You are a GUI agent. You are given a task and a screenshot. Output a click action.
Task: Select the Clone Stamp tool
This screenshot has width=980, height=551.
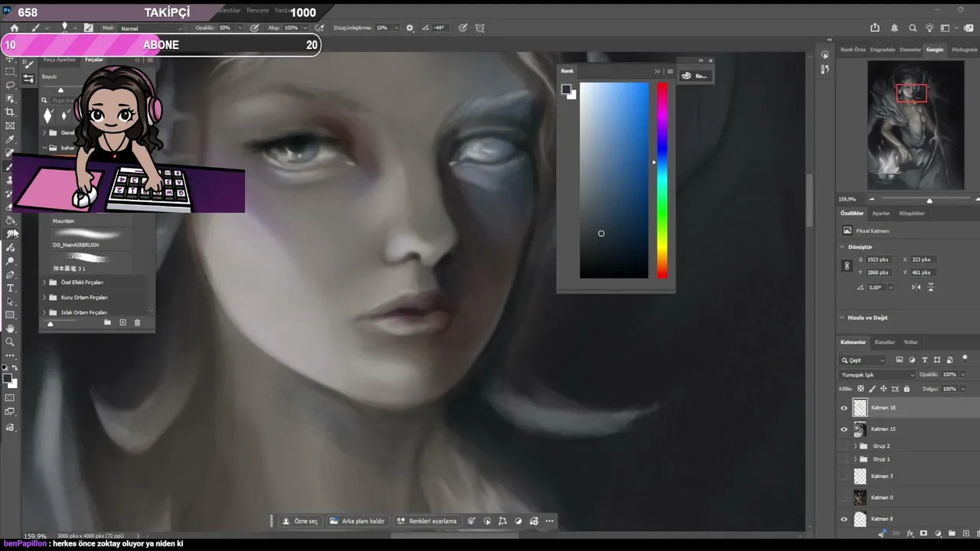11,181
